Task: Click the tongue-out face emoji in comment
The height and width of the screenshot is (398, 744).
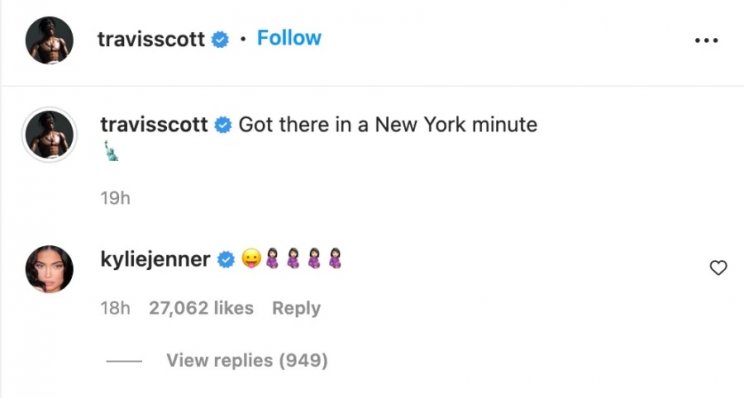Action: click(251, 259)
